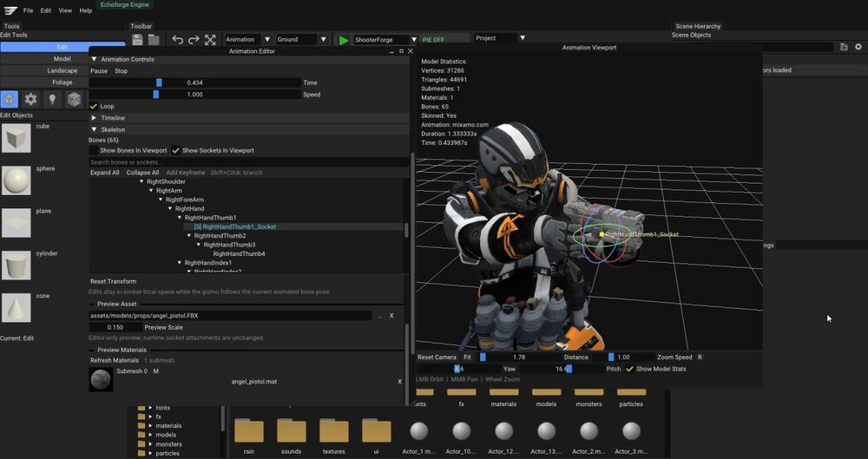The image size is (868, 459).
Task: Open the ui folder in asset browser
Action: tap(377, 430)
